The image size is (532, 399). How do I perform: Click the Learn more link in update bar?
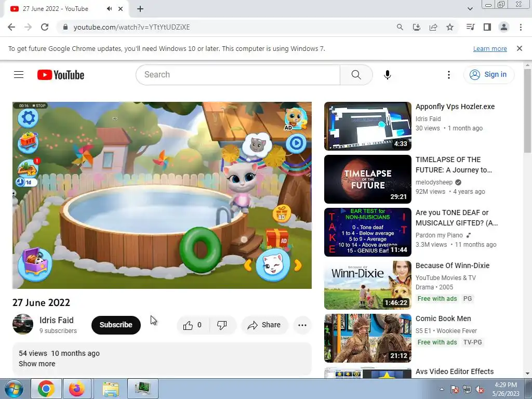coord(490,48)
